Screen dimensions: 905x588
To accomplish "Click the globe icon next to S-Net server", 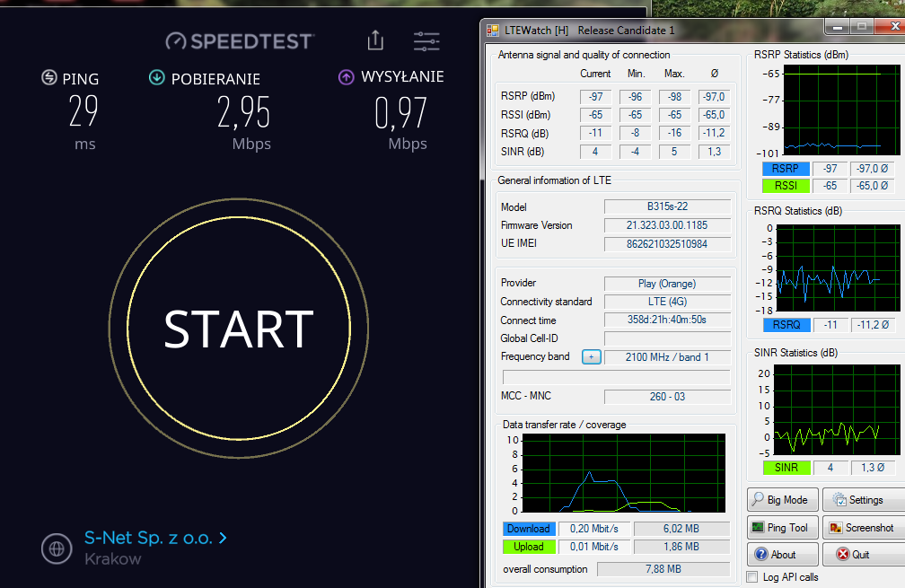I will tap(57, 549).
